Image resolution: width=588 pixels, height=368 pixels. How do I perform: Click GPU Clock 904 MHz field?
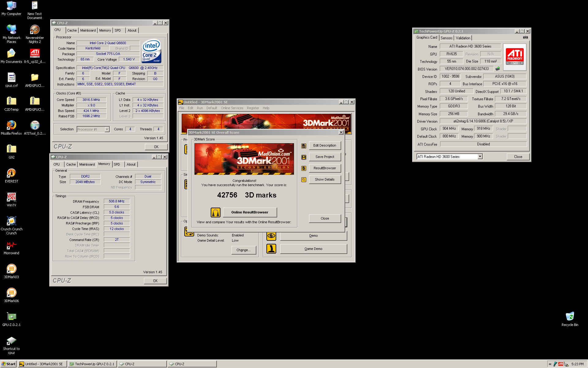(x=449, y=129)
